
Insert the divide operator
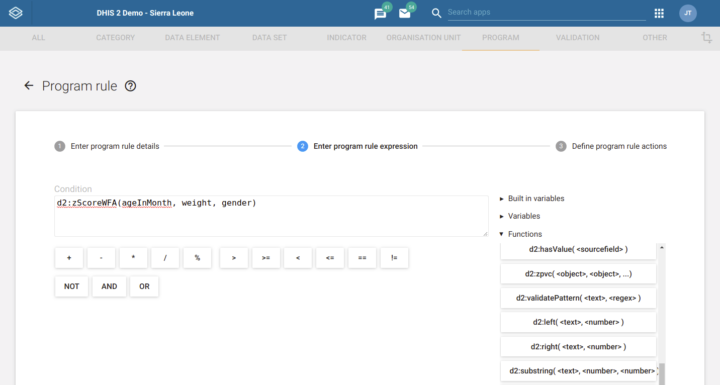coord(165,258)
